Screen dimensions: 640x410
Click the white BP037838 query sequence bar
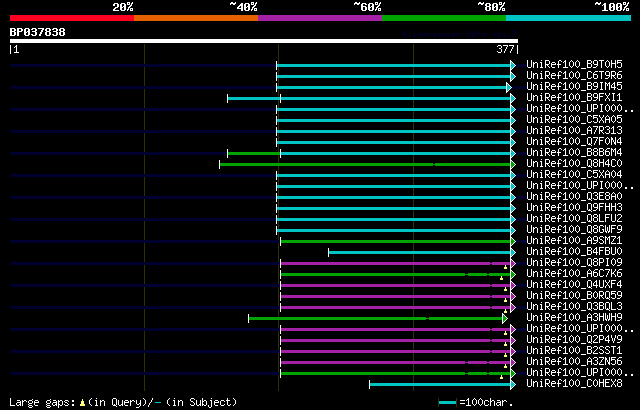tap(264, 41)
